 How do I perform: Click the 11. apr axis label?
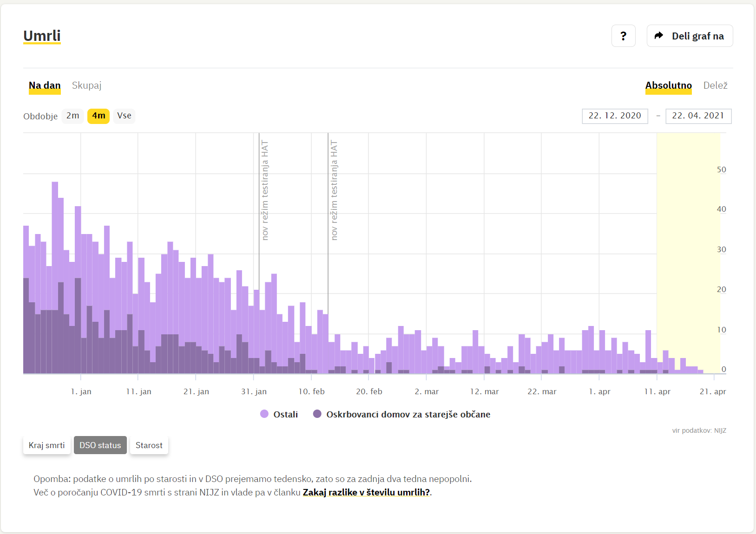click(657, 391)
